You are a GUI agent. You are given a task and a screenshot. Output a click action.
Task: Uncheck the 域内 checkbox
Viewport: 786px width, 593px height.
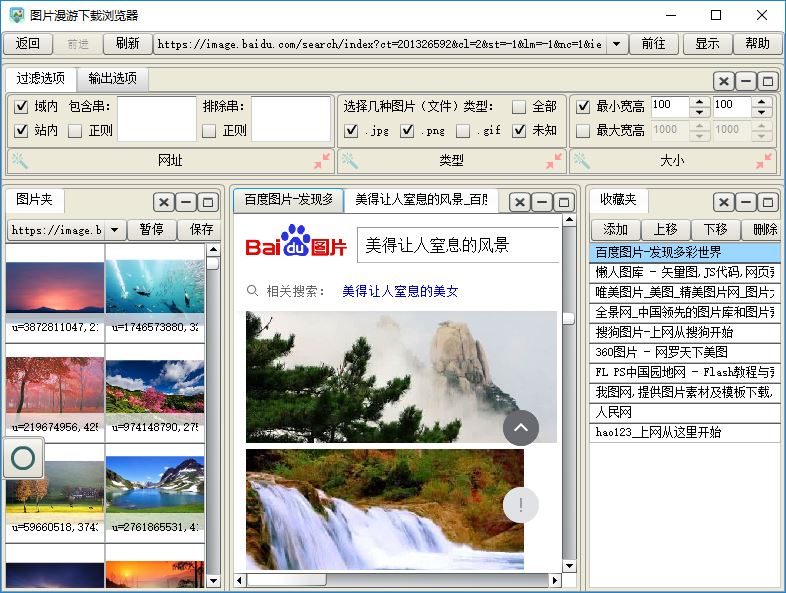pyautogui.click(x=21, y=107)
